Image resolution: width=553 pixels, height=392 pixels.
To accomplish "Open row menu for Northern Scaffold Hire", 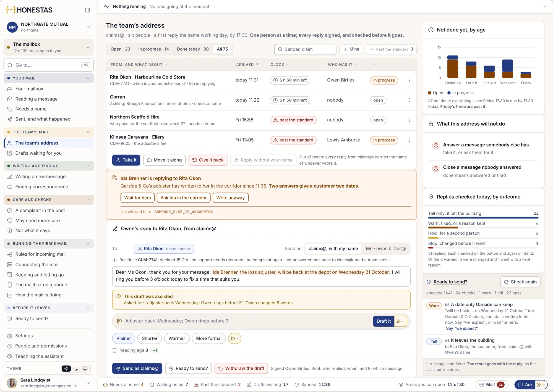I will [409, 120].
